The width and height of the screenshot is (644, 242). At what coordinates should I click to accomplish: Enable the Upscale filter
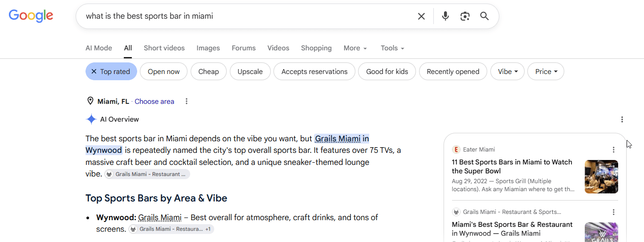(250, 71)
